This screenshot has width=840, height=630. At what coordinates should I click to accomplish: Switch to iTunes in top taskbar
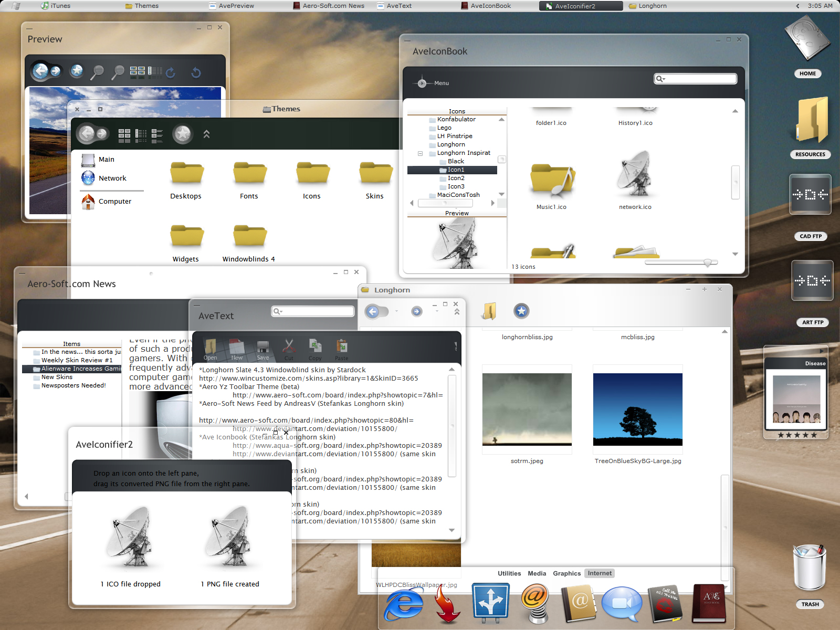tap(55, 6)
